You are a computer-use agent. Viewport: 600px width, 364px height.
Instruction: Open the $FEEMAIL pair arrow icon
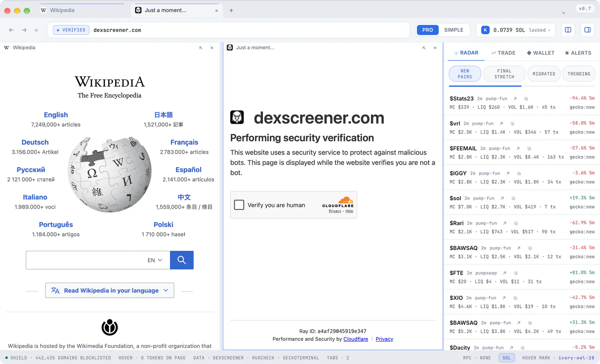point(518,148)
